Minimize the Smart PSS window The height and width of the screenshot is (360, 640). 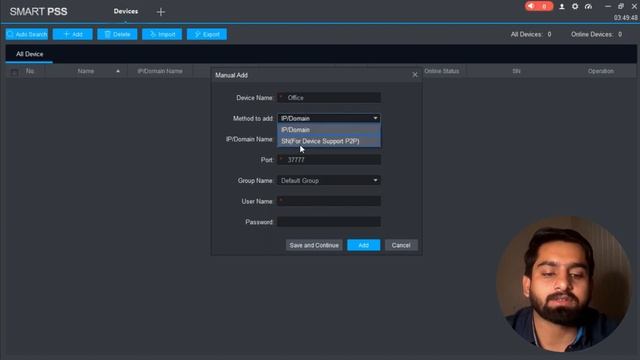pyautogui.click(x=608, y=6)
